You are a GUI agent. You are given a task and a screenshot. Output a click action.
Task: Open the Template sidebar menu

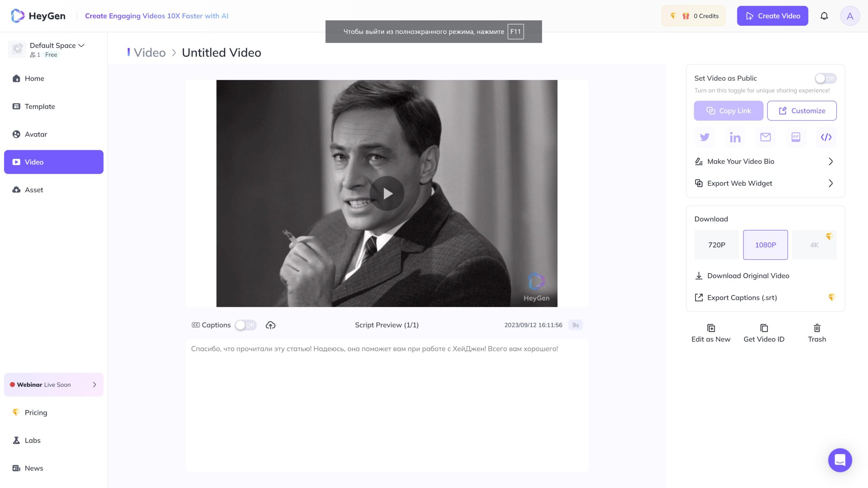click(40, 106)
